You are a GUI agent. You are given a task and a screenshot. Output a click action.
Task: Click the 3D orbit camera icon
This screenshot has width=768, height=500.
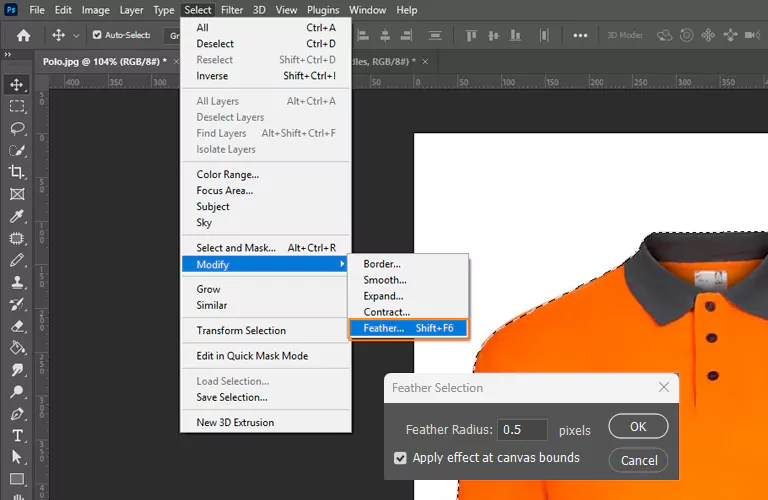pyautogui.click(x=665, y=35)
